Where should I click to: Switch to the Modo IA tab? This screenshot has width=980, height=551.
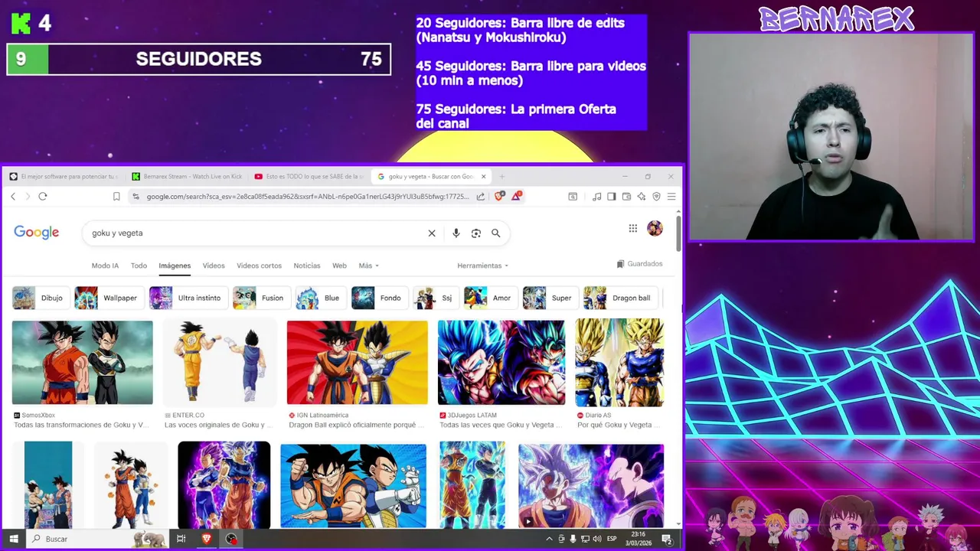click(105, 266)
